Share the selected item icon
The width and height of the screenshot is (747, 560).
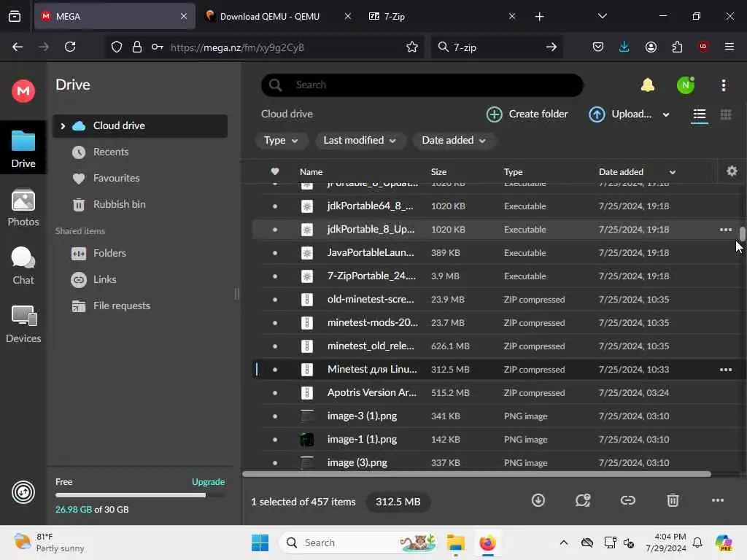(583, 500)
